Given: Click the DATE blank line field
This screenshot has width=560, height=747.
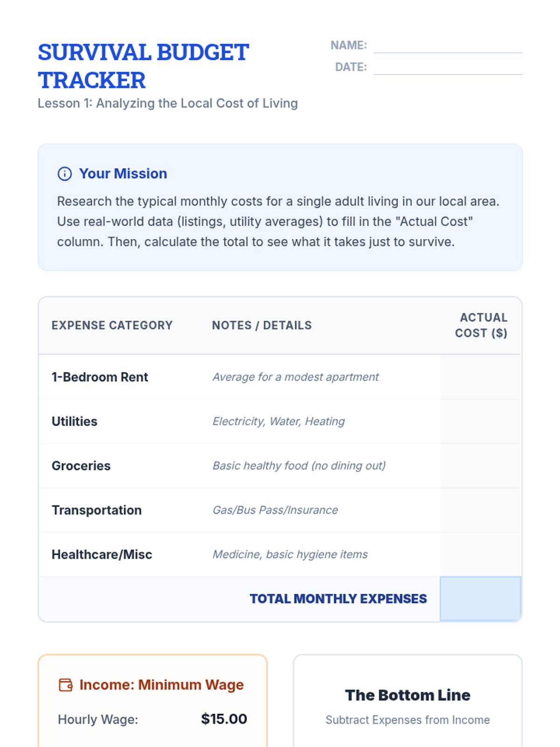Looking at the screenshot, I should pos(448,68).
